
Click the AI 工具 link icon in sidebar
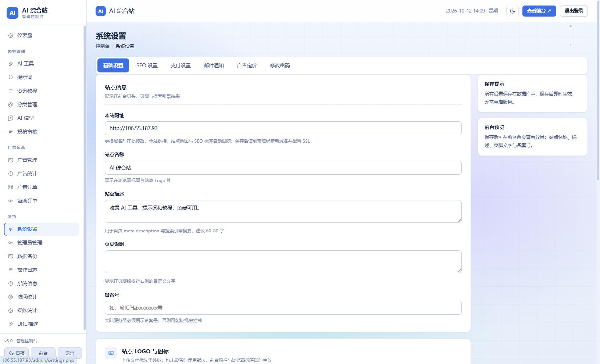11,64
